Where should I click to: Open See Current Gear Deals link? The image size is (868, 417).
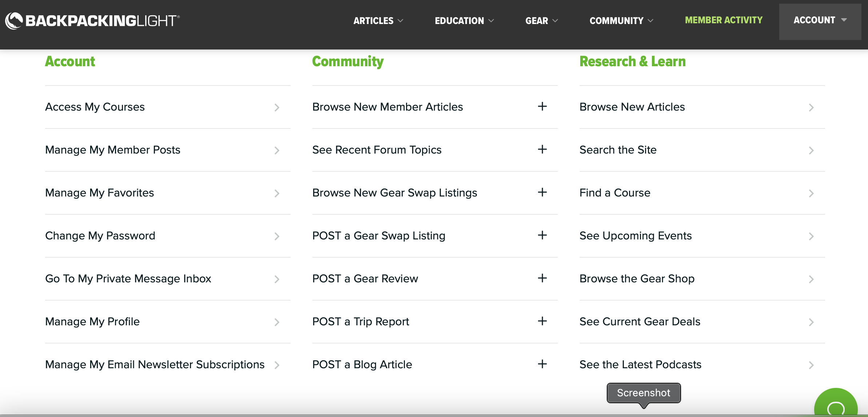(640, 322)
